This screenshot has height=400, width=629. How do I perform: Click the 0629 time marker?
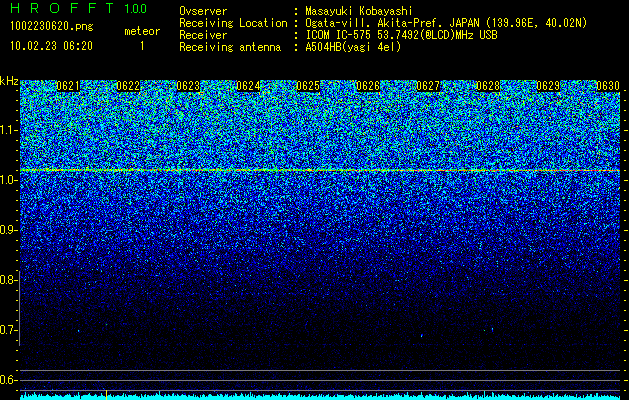[x=548, y=86]
